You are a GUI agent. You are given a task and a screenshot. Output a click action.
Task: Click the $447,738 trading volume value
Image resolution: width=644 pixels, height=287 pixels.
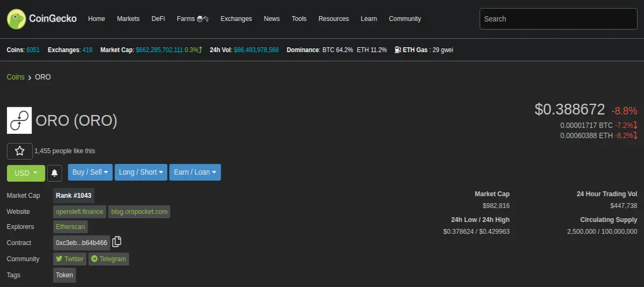[x=624, y=206]
